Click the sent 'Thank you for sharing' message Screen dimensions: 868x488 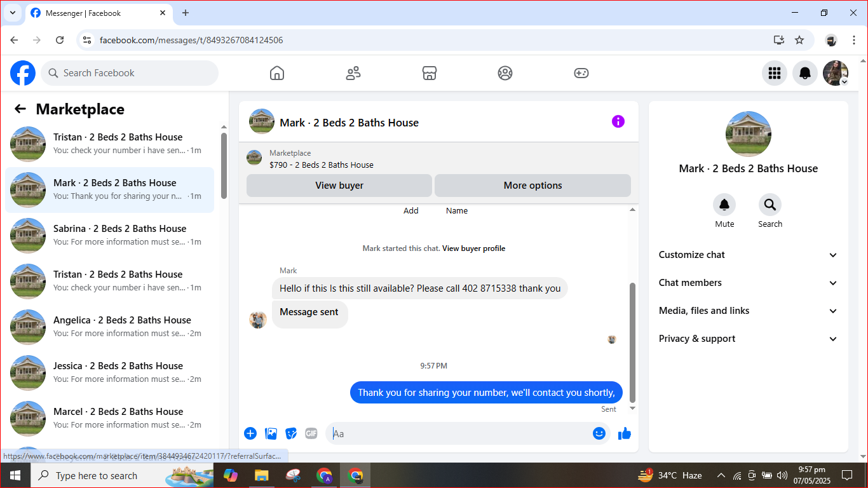(x=486, y=393)
